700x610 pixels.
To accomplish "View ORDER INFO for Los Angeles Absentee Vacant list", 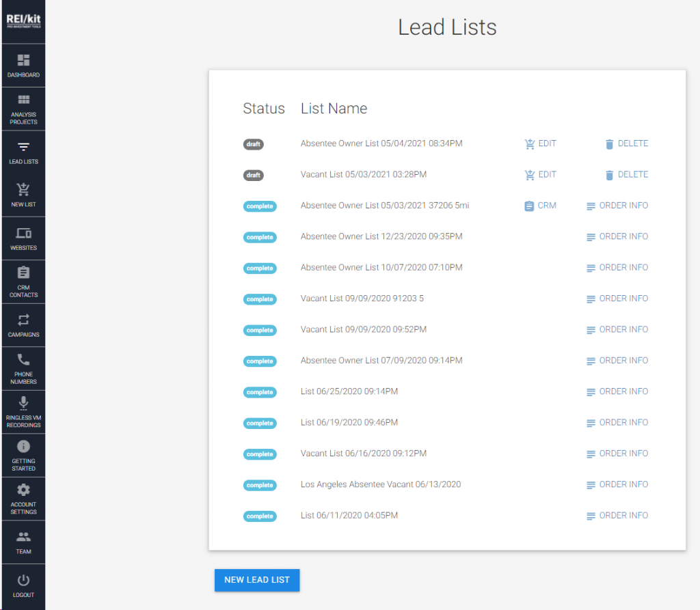I will coord(616,484).
